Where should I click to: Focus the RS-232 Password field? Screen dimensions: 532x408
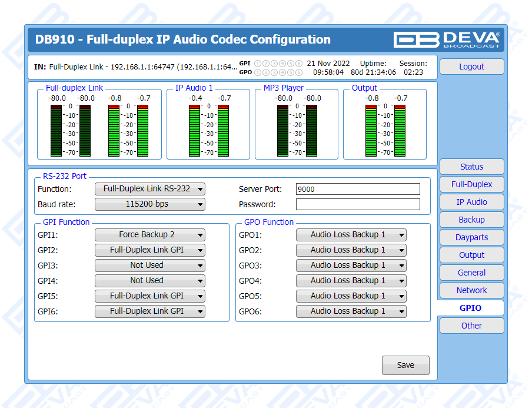click(x=358, y=204)
